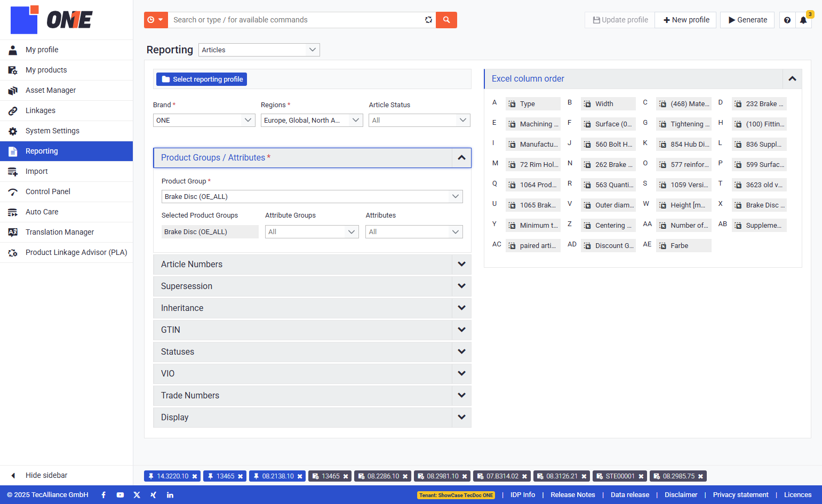This screenshot has width=822, height=504.
Task: Click the LinkedIn icon in footer
Action: pyautogui.click(x=170, y=495)
